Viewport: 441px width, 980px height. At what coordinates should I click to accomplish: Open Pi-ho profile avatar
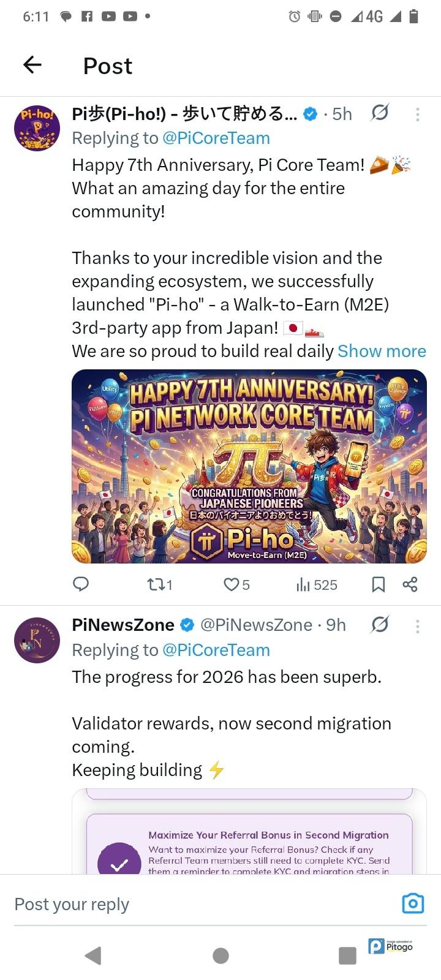pyautogui.click(x=37, y=128)
